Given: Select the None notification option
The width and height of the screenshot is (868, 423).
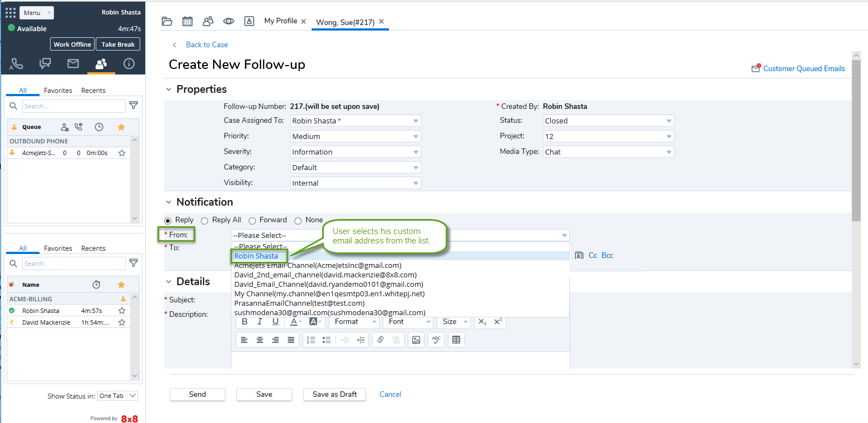Looking at the screenshot, I should [x=298, y=220].
